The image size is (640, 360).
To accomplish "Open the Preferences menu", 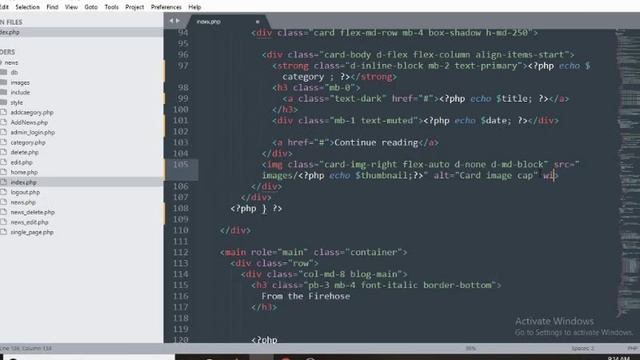I will [x=166, y=7].
